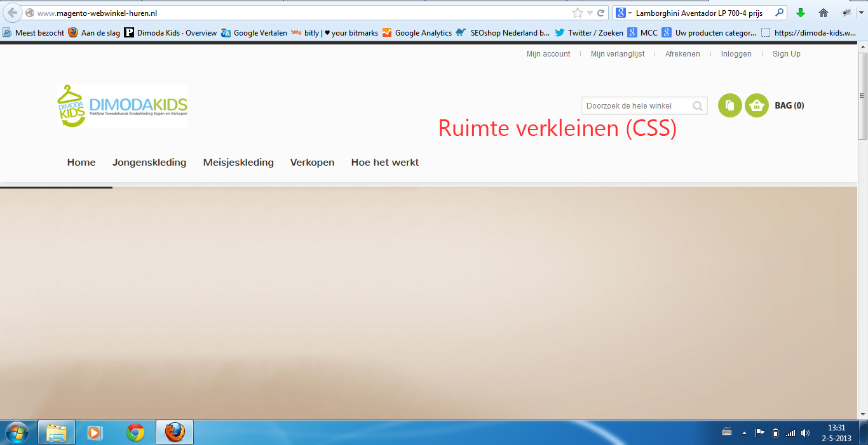868x445 pixels.
Task: Open the Mijn verlanglijst link
Action: 618,54
